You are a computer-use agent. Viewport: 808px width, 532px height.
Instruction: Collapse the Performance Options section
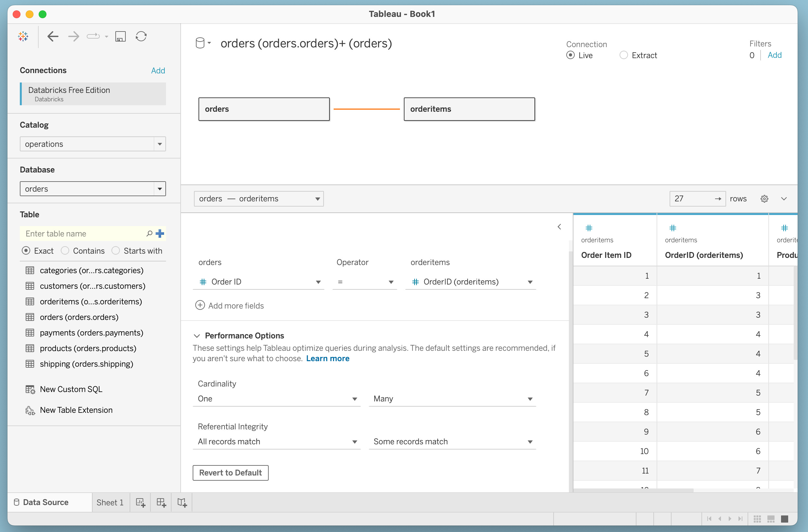(x=197, y=336)
